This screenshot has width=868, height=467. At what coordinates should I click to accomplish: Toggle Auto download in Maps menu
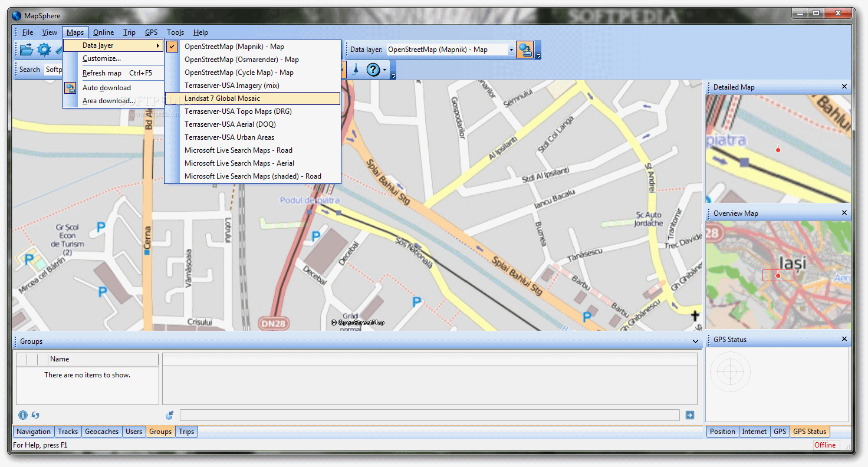point(113,88)
